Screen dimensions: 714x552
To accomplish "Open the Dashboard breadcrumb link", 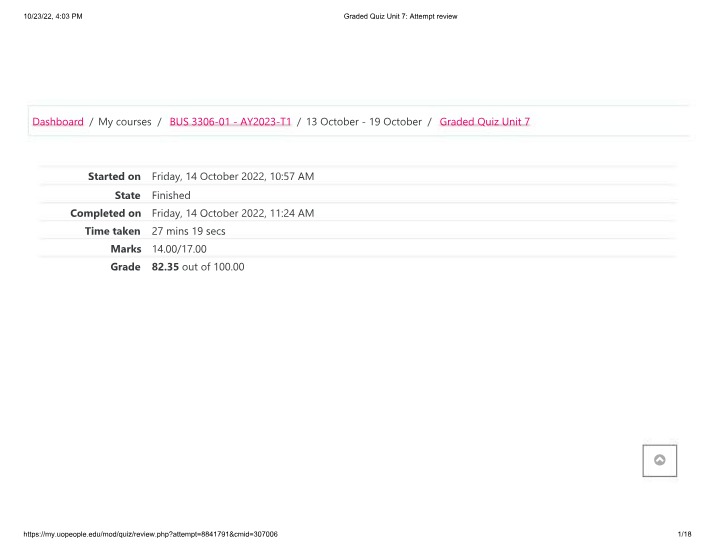I will click(x=58, y=122).
